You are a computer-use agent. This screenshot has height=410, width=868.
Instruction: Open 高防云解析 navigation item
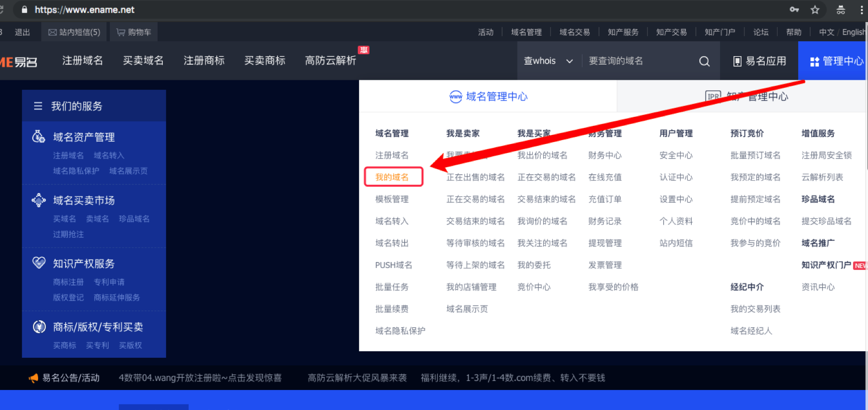point(330,61)
